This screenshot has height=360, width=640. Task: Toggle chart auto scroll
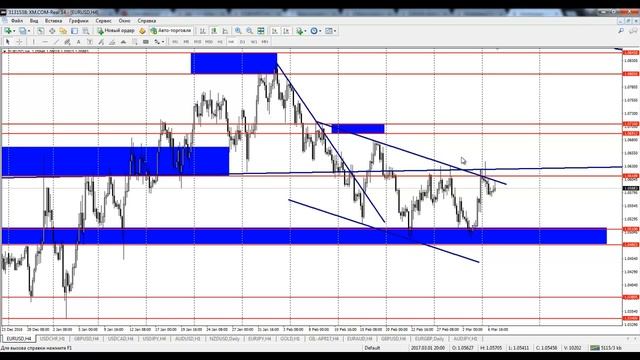275,31
